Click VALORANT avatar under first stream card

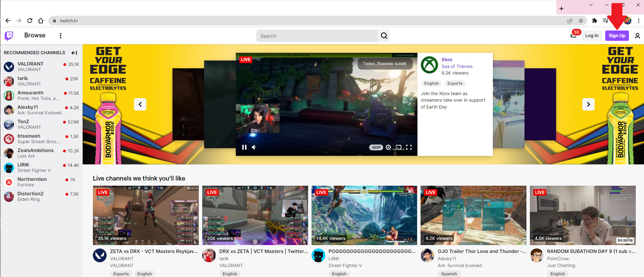(x=100, y=255)
